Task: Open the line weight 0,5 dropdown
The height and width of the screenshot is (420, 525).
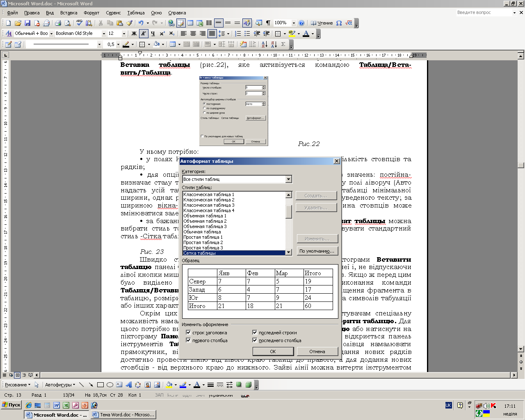Action: click(118, 44)
